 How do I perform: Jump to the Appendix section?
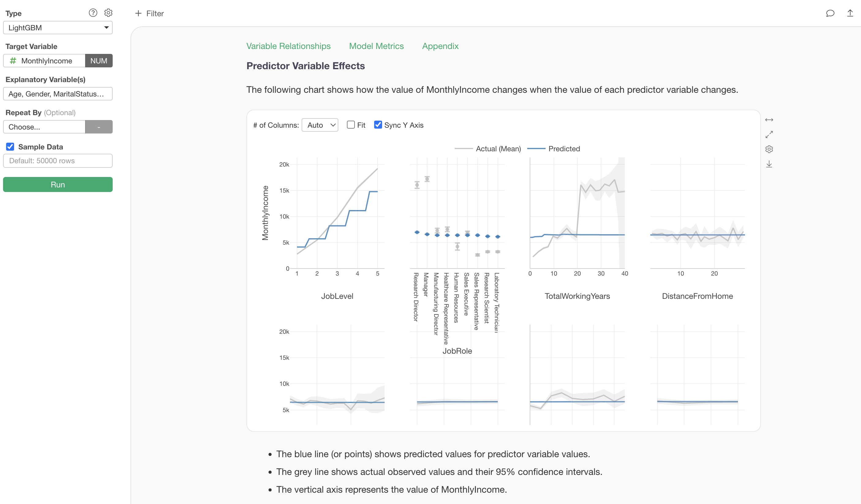click(440, 46)
